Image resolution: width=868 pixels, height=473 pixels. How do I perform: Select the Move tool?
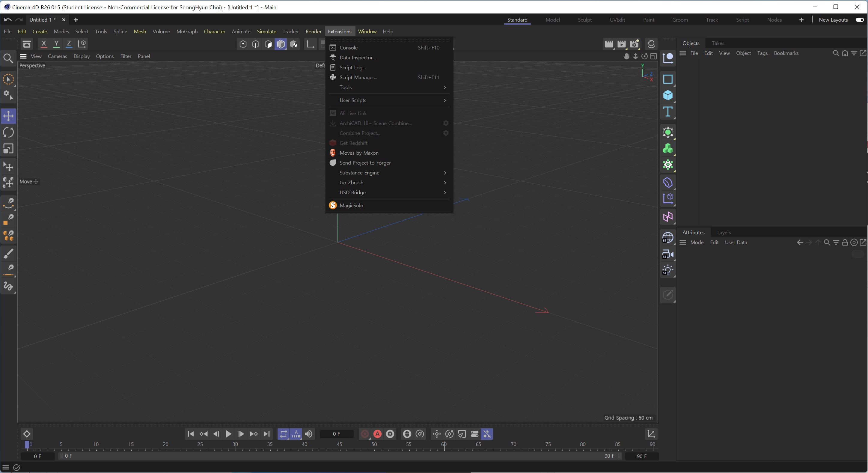(x=8, y=116)
